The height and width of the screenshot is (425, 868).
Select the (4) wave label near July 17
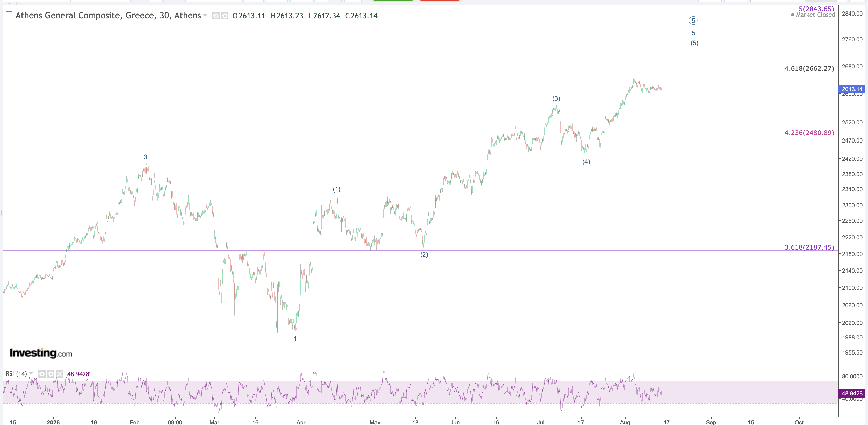tap(586, 161)
